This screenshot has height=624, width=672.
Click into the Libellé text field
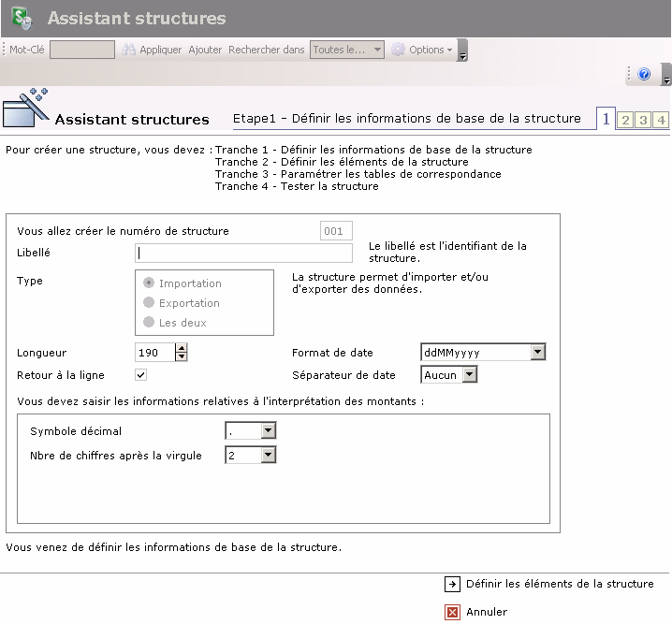tap(243, 254)
